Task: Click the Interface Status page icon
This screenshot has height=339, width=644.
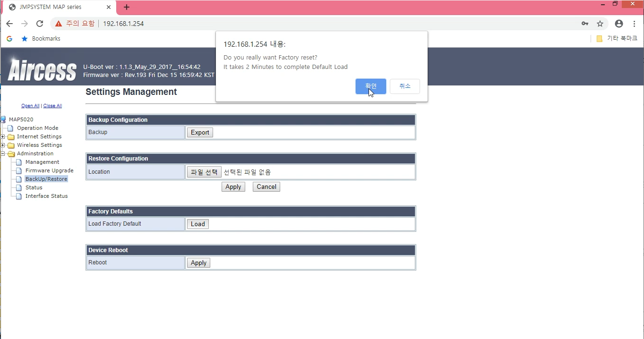Action: [19, 196]
